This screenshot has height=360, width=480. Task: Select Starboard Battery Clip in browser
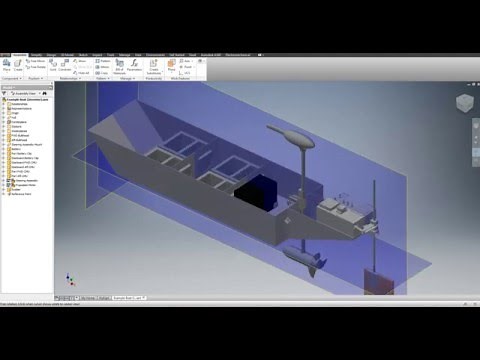click(25, 158)
